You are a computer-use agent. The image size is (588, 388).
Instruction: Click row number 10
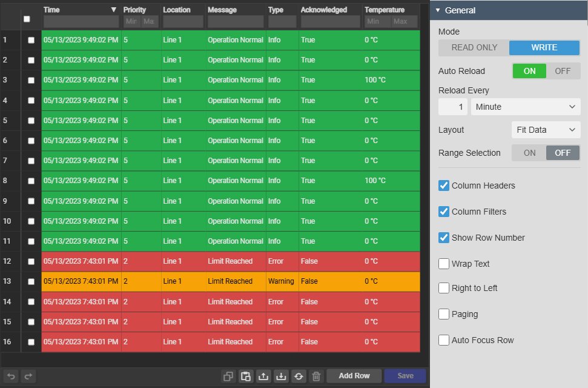pyautogui.click(x=7, y=221)
